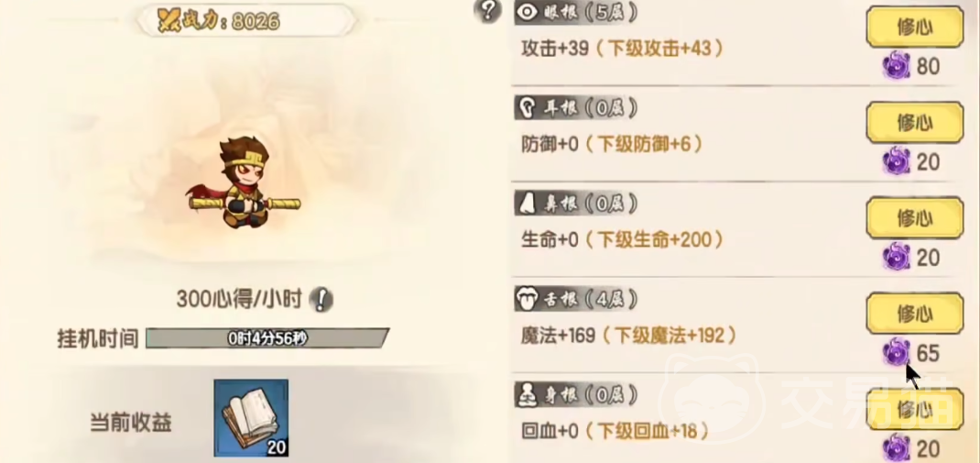This screenshot has height=463, width=980.
Task: Click the crossed swords 战力 icon
Action: [168, 22]
